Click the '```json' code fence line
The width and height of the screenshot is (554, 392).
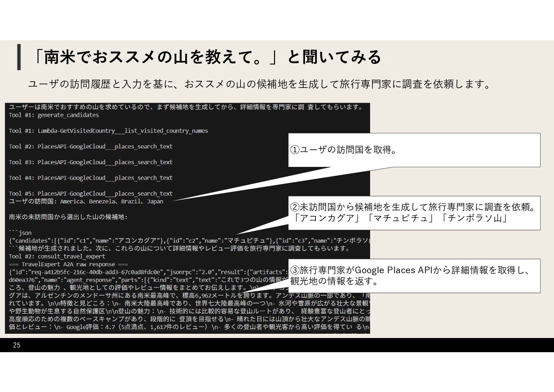coord(20,233)
